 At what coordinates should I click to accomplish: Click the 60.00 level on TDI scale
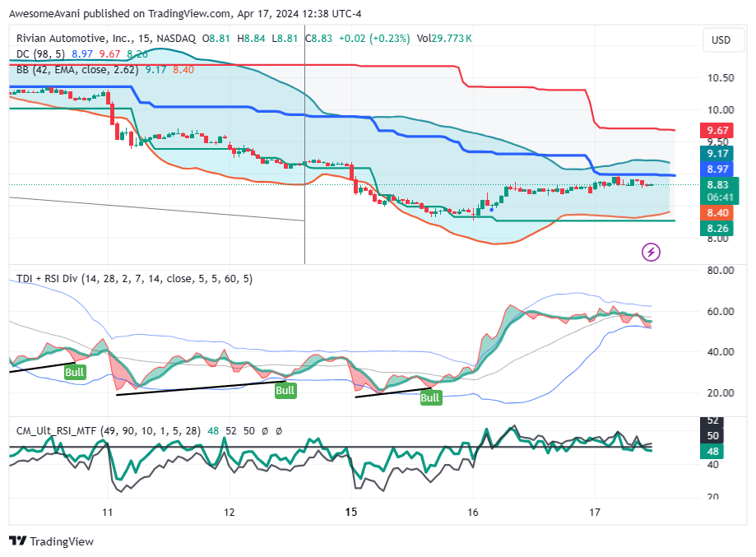[721, 312]
